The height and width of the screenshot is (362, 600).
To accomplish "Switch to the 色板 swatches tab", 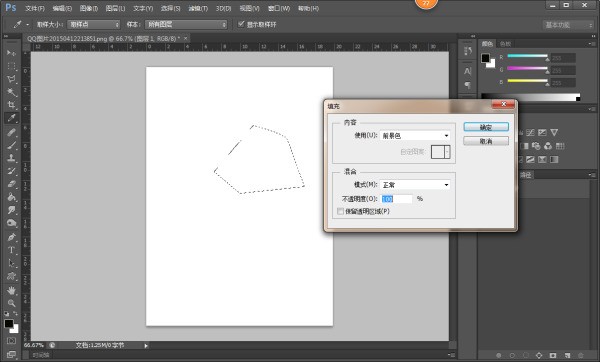I will tap(505, 44).
